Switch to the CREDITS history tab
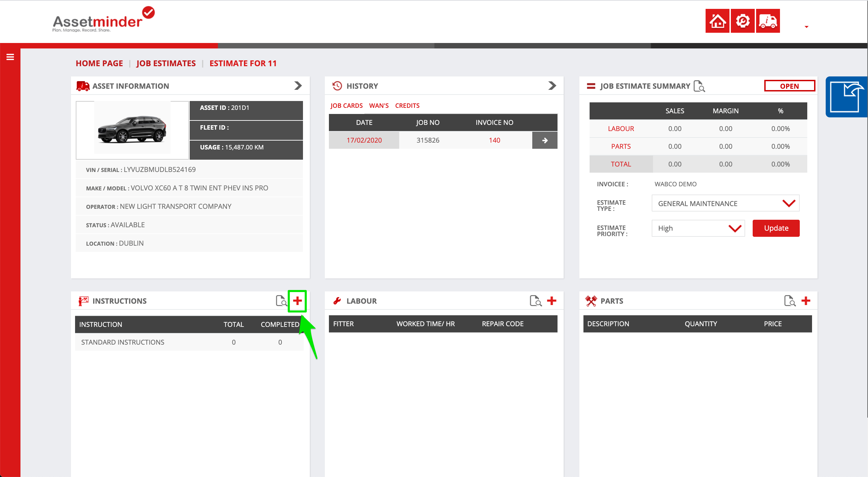This screenshot has height=477, width=868. [x=407, y=106]
